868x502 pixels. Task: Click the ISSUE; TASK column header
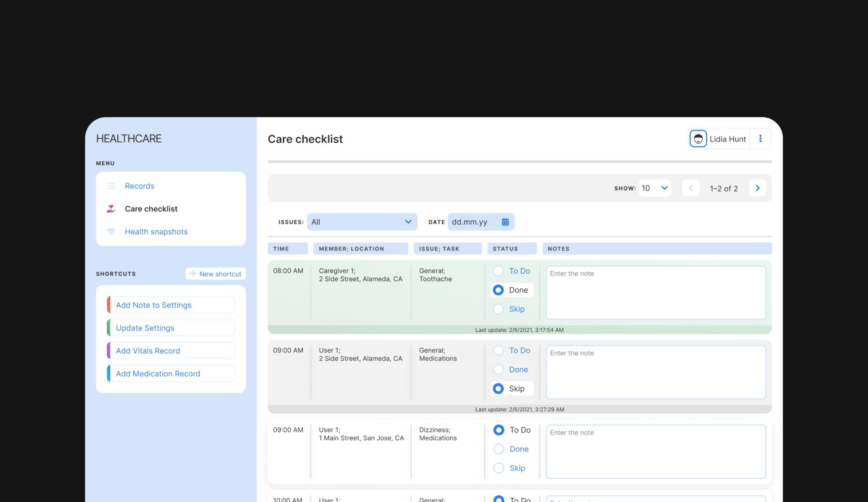[448, 249]
